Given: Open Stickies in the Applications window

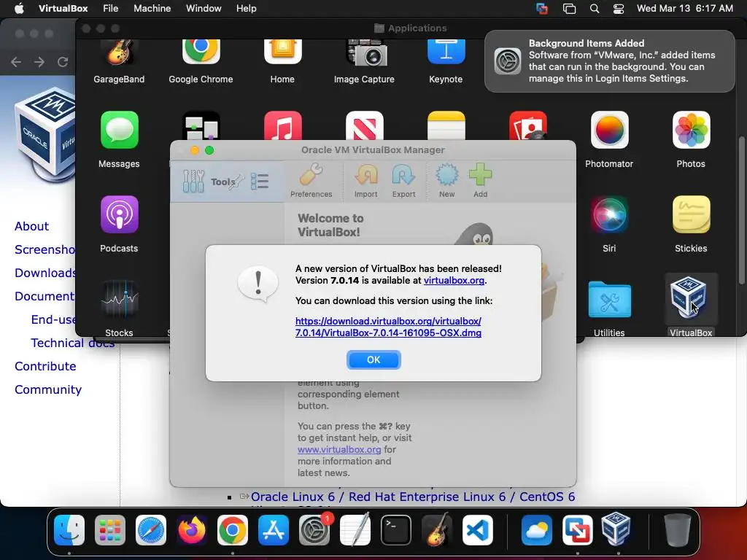Looking at the screenshot, I should coord(691,224).
